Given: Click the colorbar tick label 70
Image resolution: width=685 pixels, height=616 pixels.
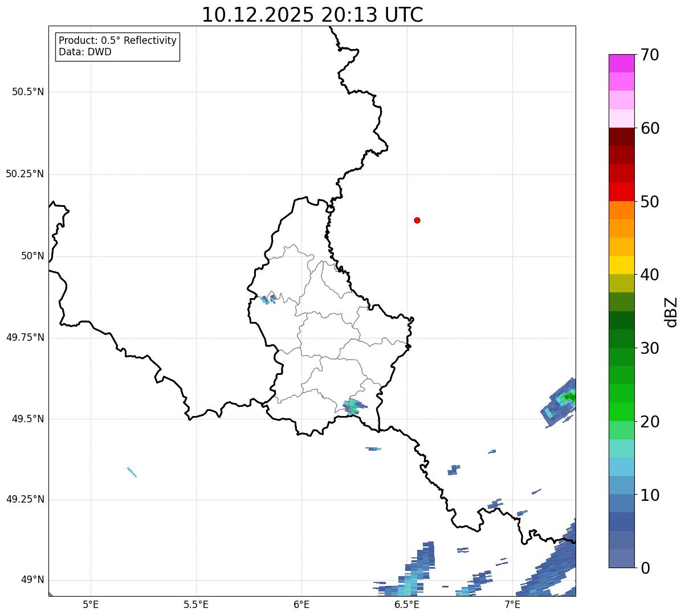Looking at the screenshot, I should point(649,55).
